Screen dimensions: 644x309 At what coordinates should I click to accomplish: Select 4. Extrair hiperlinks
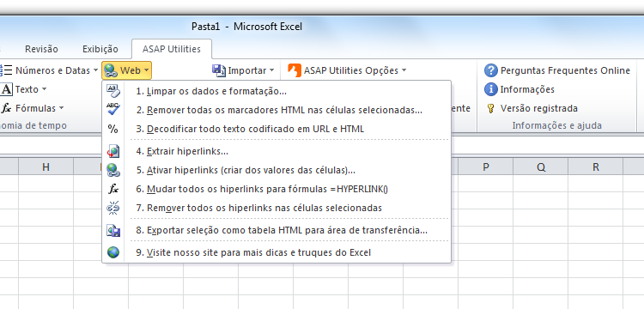(276, 151)
